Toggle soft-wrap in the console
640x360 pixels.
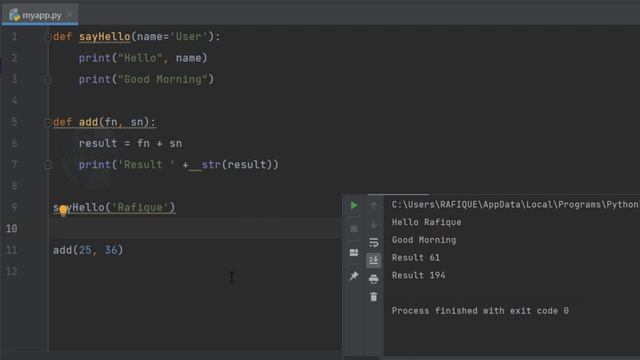click(373, 242)
